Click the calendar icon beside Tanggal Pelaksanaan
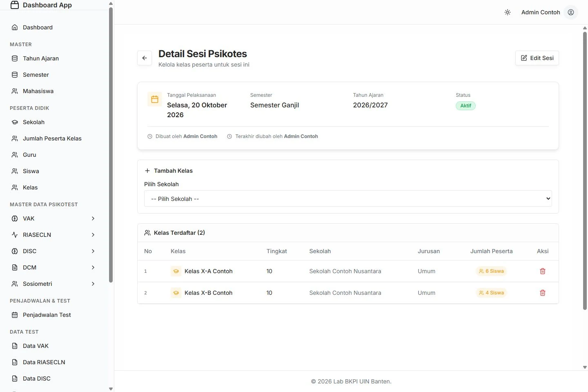The image size is (588, 392). pos(155,99)
